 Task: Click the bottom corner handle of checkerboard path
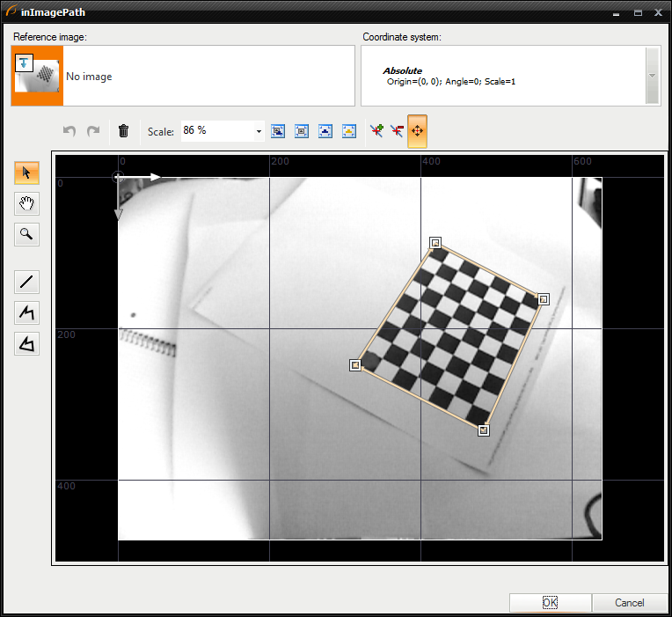(x=483, y=430)
